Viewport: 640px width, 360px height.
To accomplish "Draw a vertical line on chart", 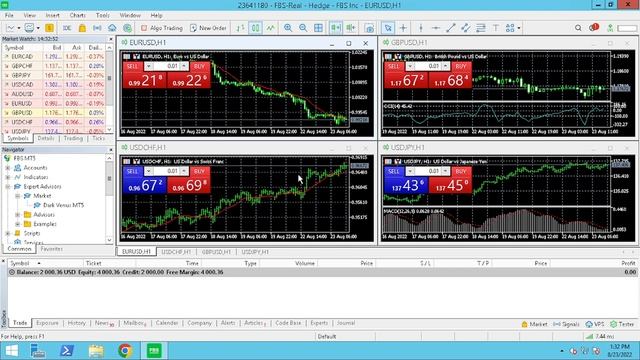I will click(421, 28).
